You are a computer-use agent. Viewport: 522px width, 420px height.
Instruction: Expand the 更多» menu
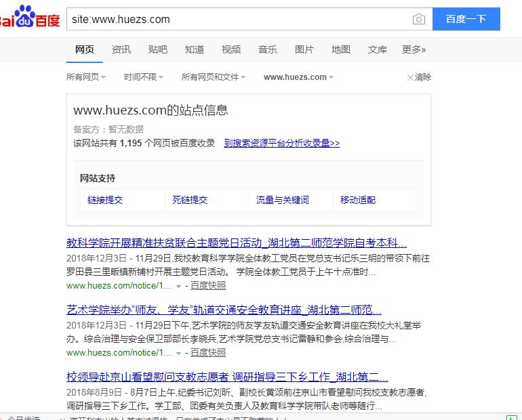(x=414, y=49)
